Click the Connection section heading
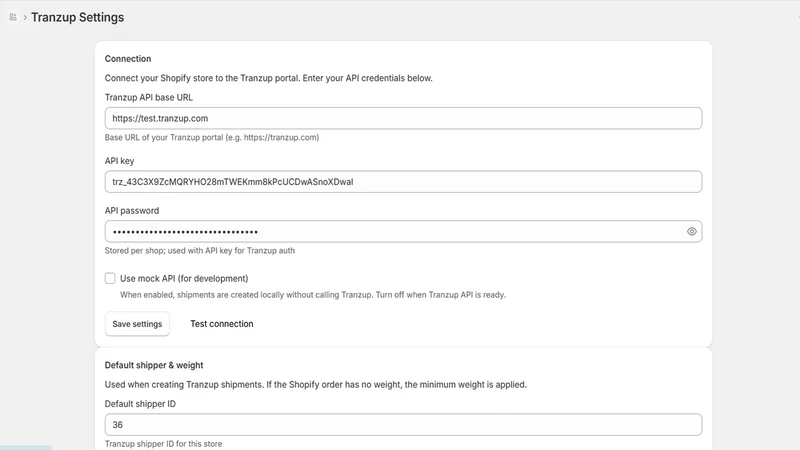800x450 pixels. pos(128,59)
